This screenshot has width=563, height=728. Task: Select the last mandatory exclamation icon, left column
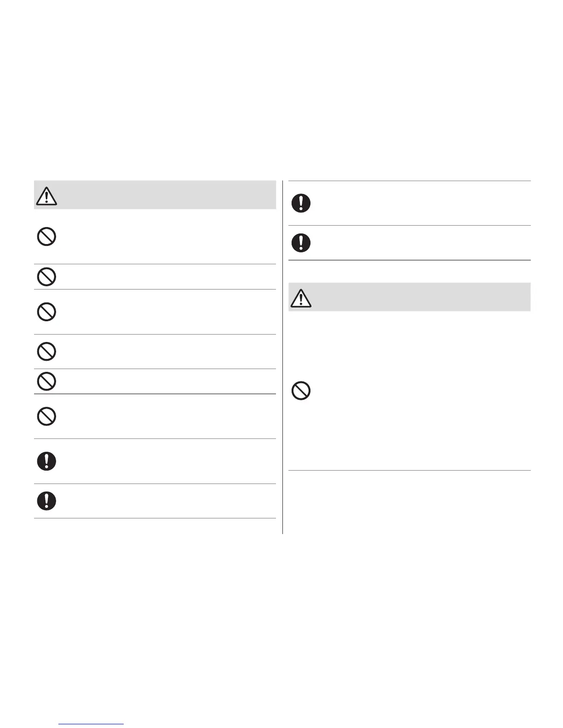point(46,500)
